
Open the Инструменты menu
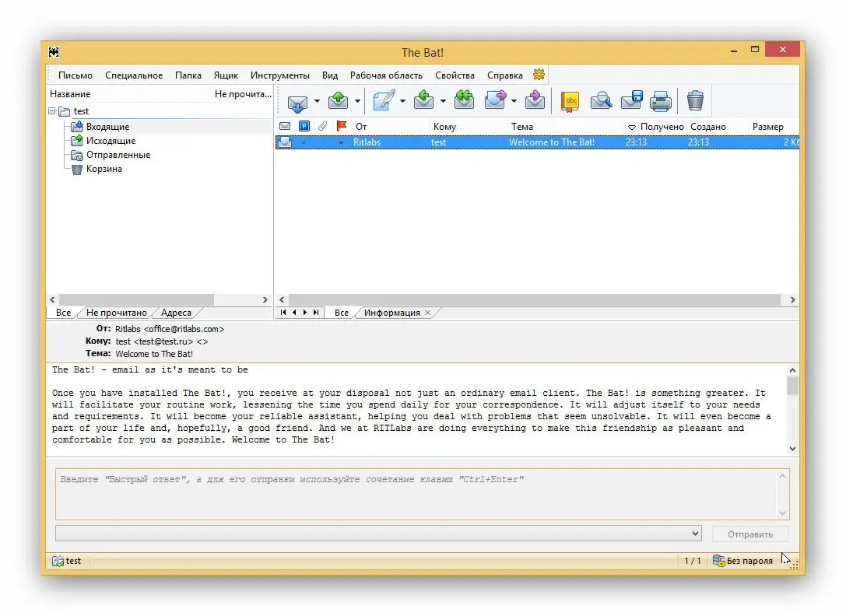280,75
